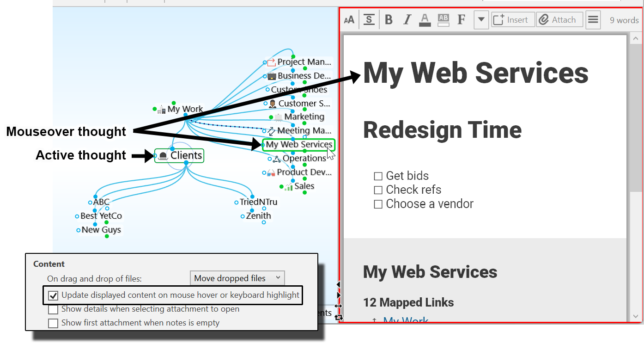The height and width of the screenshot is (344, 644).
Task: Open the notes hamburger menu
Action: tap(593, 20)
